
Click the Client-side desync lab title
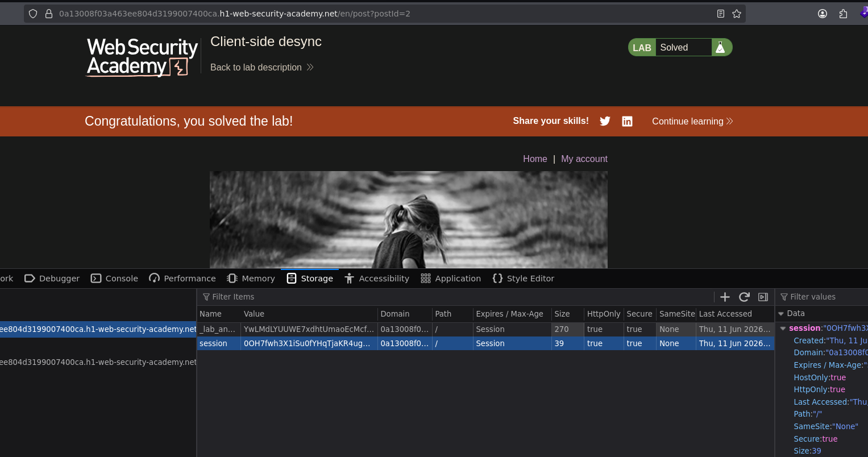coord(266,41)
